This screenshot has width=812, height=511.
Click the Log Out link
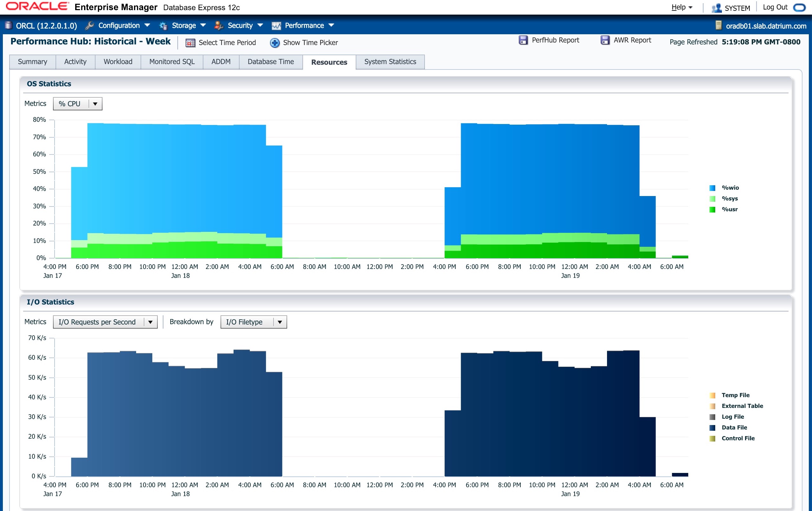click(775, 7)
